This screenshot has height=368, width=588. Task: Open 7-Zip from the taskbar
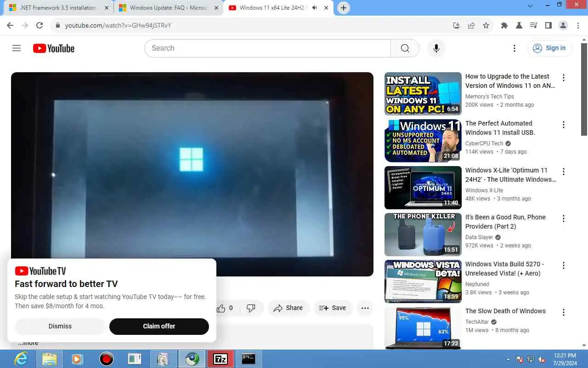click(220, 359)
